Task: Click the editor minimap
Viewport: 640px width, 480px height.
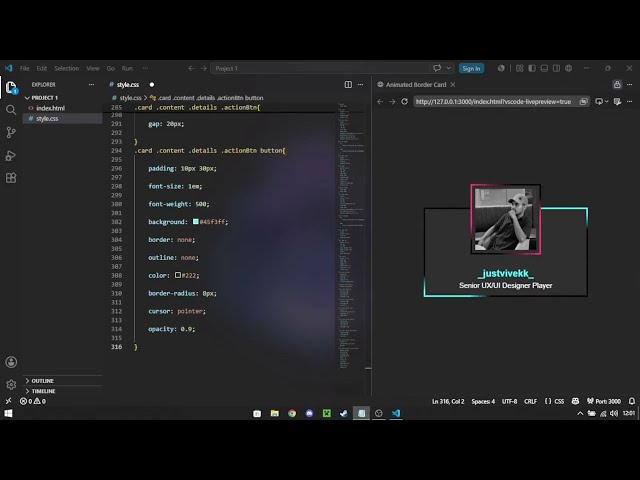Action: point(351,237)
